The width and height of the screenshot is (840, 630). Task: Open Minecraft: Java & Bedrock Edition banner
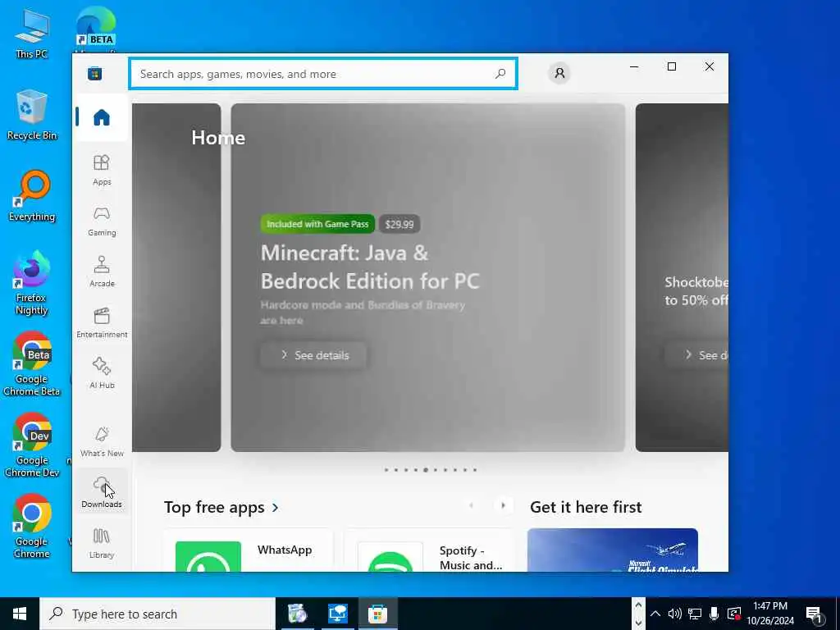pyautogui.click(x=427, y=277)
